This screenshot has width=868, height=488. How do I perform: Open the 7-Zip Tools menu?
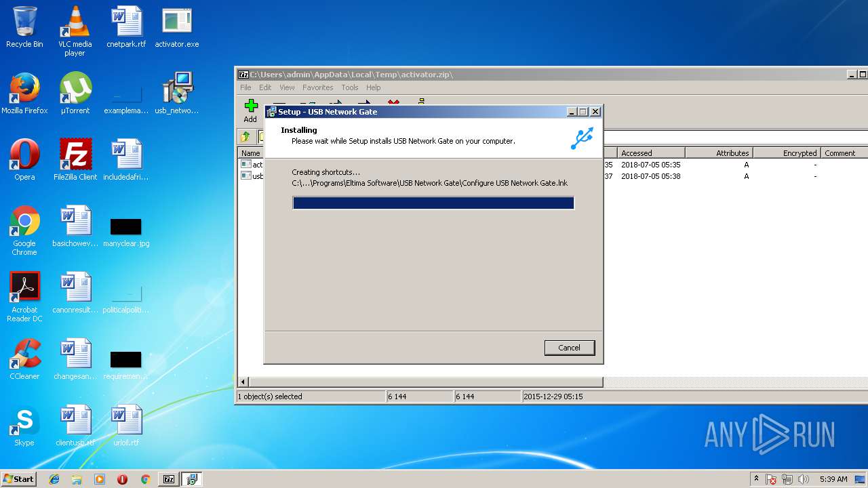[x=350, y=87]
